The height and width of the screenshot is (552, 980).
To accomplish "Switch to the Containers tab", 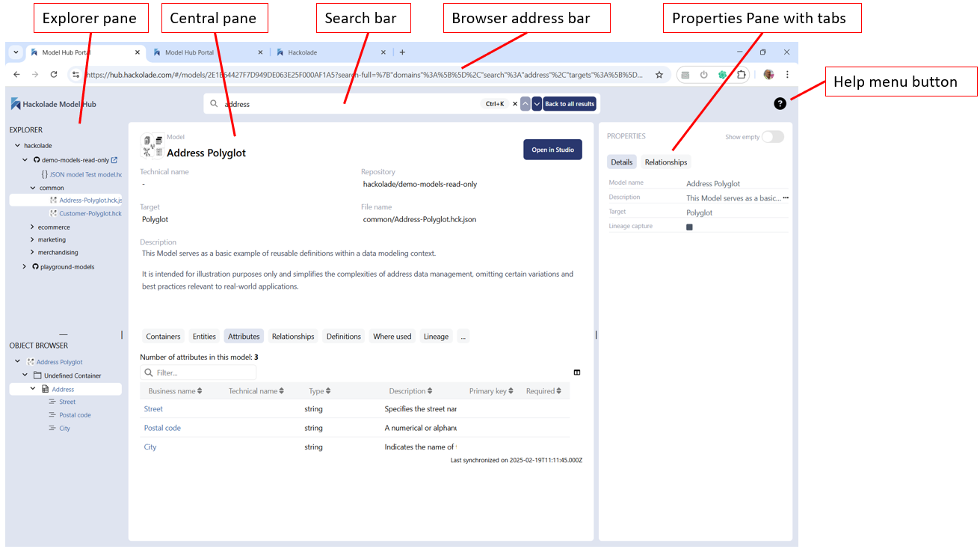I will [163, 337].
